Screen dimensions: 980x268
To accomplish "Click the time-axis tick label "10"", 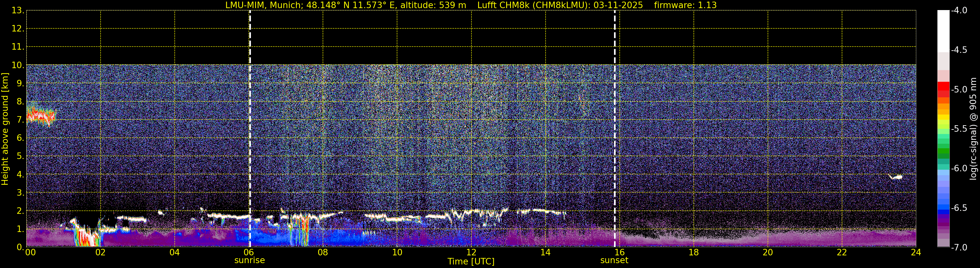I will point(397,252).
